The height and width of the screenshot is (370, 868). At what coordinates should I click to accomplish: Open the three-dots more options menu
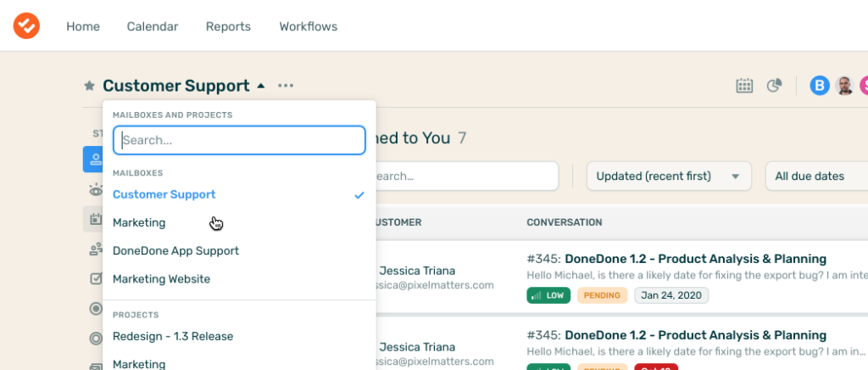tap(286, 86)
